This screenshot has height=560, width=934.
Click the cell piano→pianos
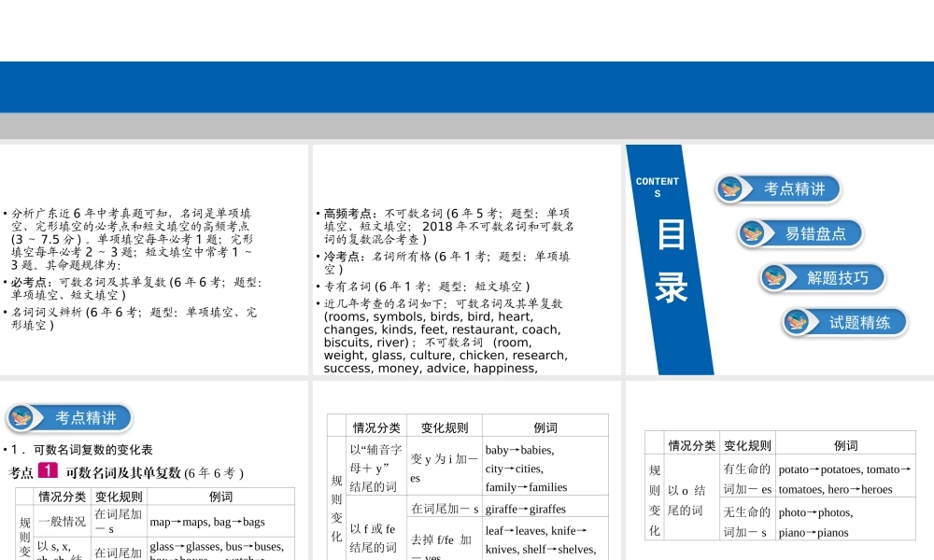[814, 533]
